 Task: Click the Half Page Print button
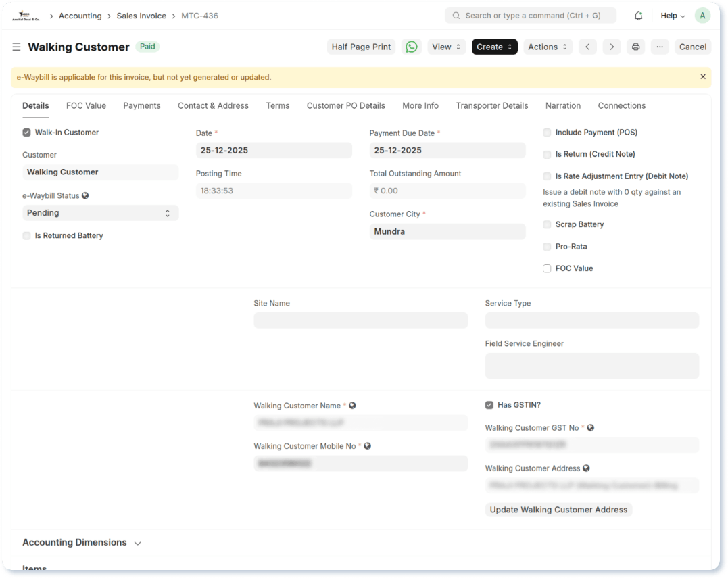pyautogui.click(x=361, y=47)
